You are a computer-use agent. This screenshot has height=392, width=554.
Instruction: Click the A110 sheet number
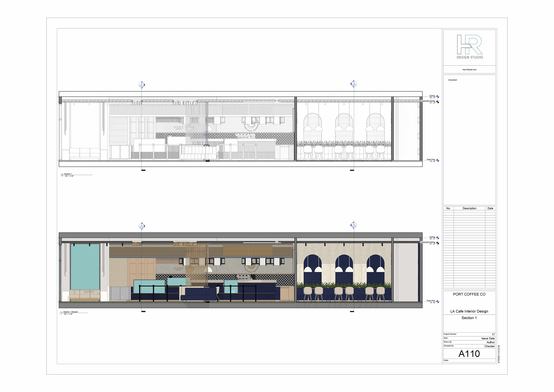point(469,354)
